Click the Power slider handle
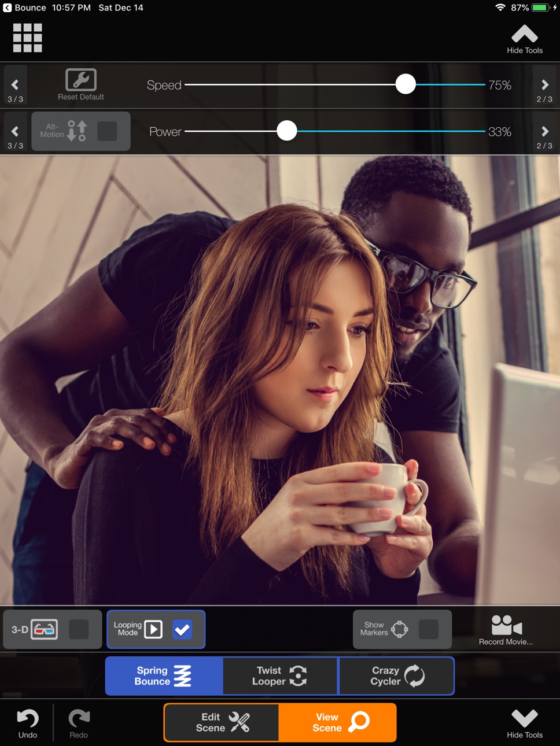Image resolution: width=560 pixels, height=746 pixels. tap(286, 131)
